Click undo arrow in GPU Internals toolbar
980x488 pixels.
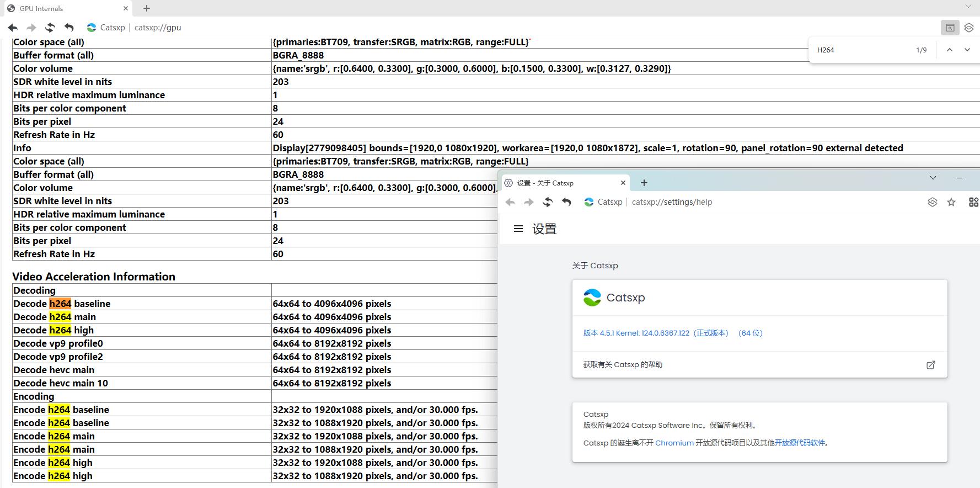pyautogui.click(x=69, y=28)
